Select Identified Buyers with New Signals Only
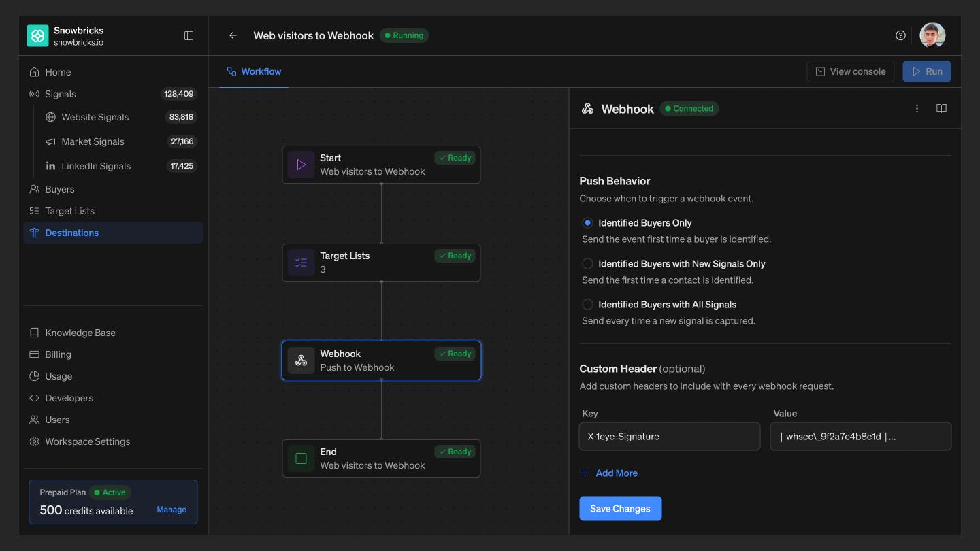 click(587, 264)
